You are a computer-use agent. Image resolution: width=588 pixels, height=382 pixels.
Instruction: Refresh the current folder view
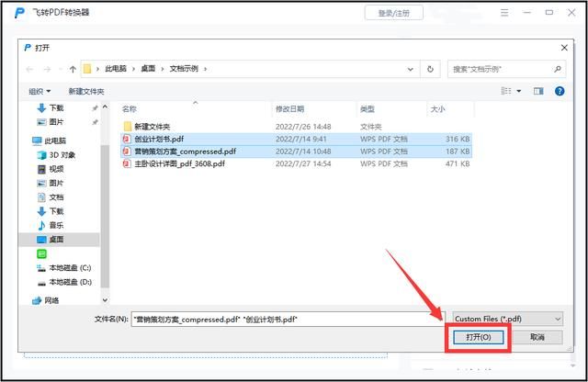[x=430, y=69]
